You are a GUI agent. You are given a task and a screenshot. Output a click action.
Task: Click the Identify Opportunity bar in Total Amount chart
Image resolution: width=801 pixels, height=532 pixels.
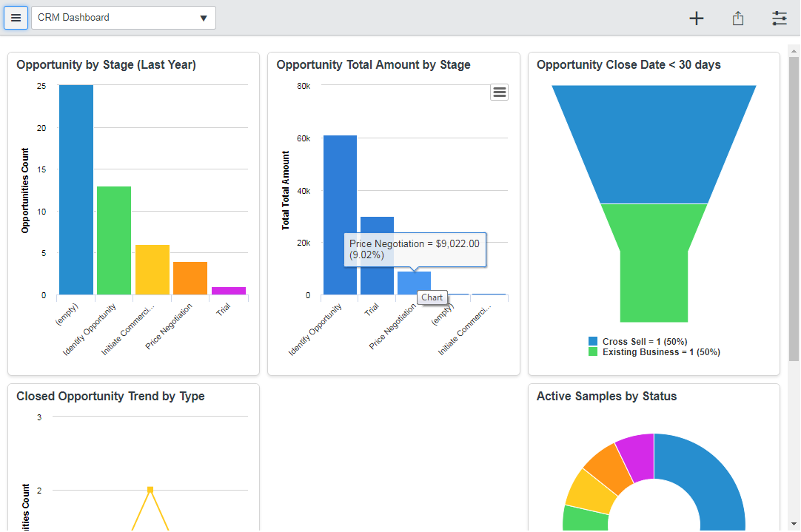pos(340,215)
